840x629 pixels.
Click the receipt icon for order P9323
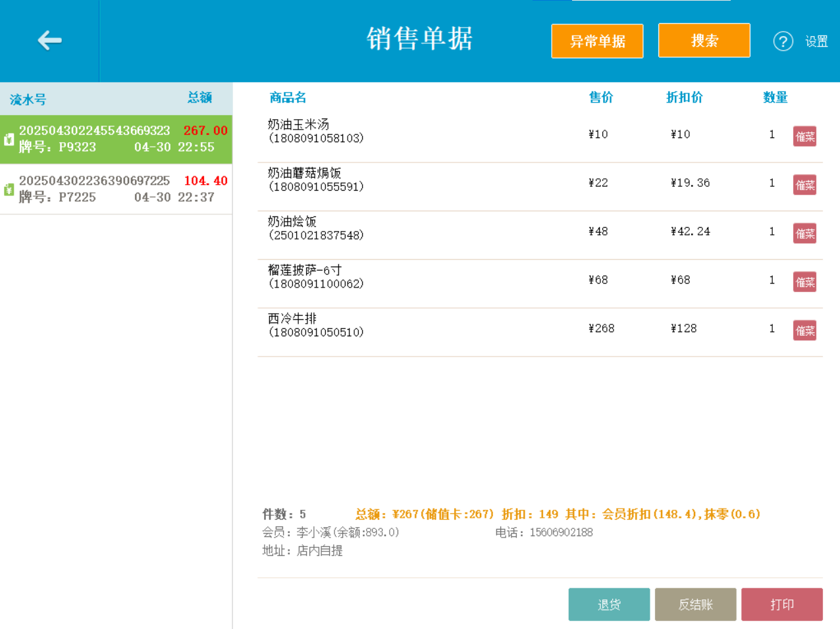[x=9, y=139]
